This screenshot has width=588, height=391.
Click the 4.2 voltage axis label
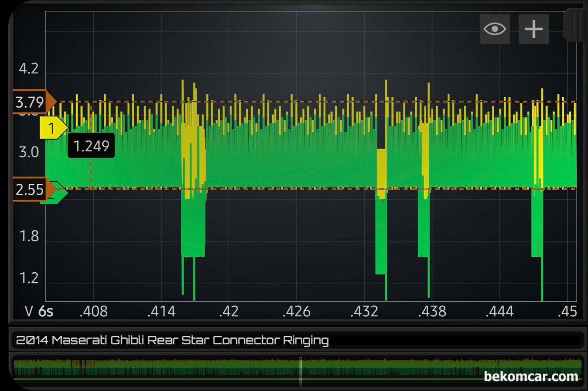29,69
